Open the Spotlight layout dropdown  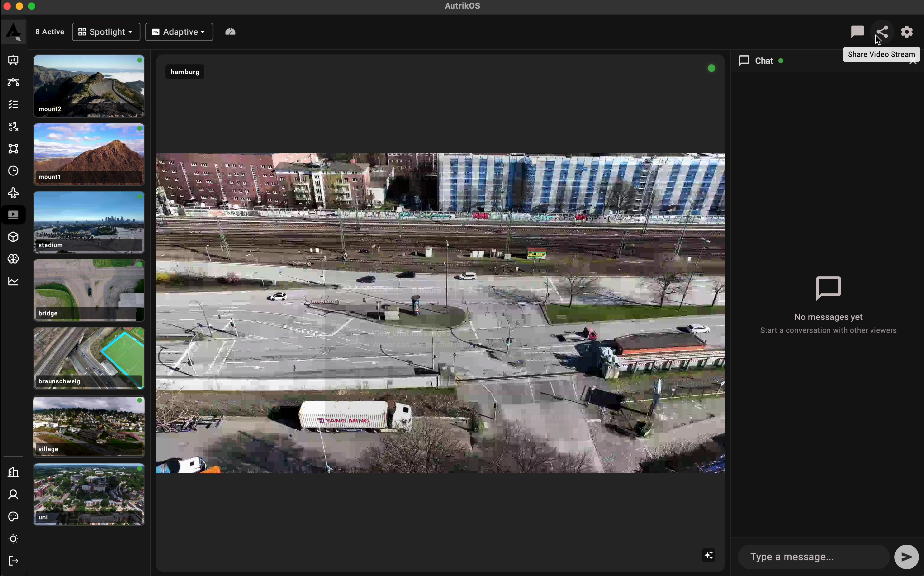[x=106, y=32]
